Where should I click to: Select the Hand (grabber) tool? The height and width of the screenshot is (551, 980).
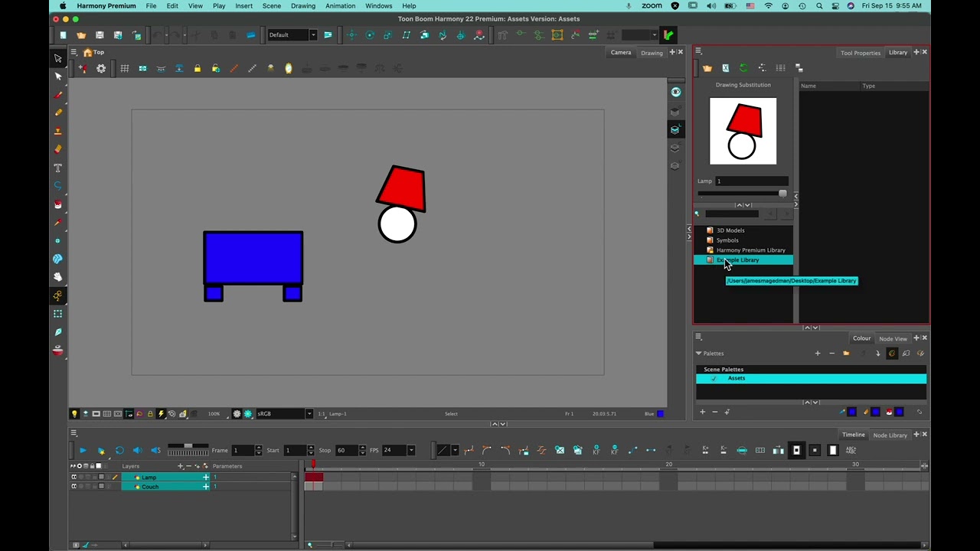[57, 277]
